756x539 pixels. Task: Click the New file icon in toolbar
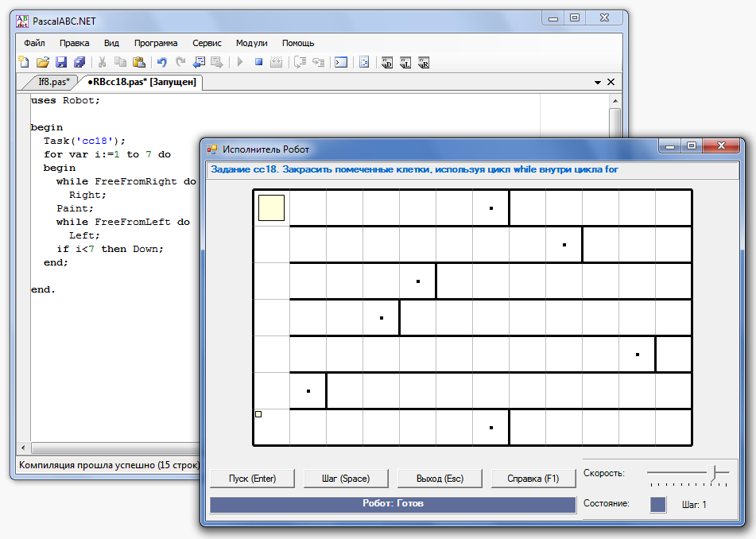pos(24,62)
